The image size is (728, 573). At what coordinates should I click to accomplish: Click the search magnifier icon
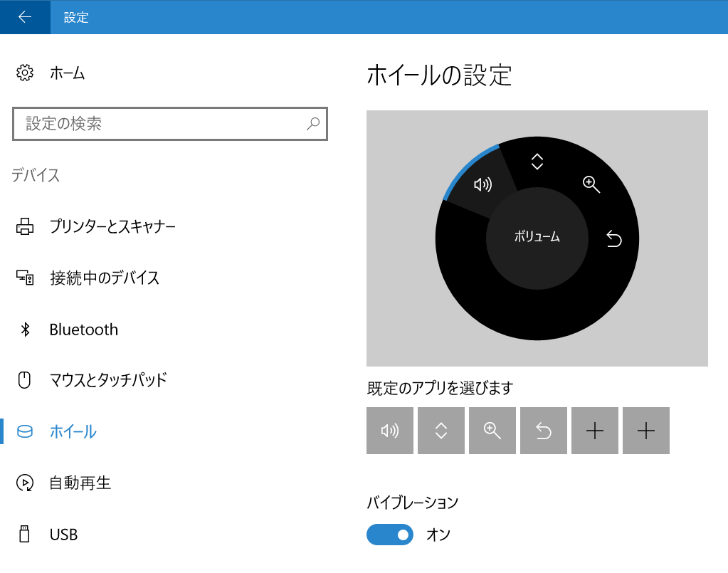coord(313,124)
